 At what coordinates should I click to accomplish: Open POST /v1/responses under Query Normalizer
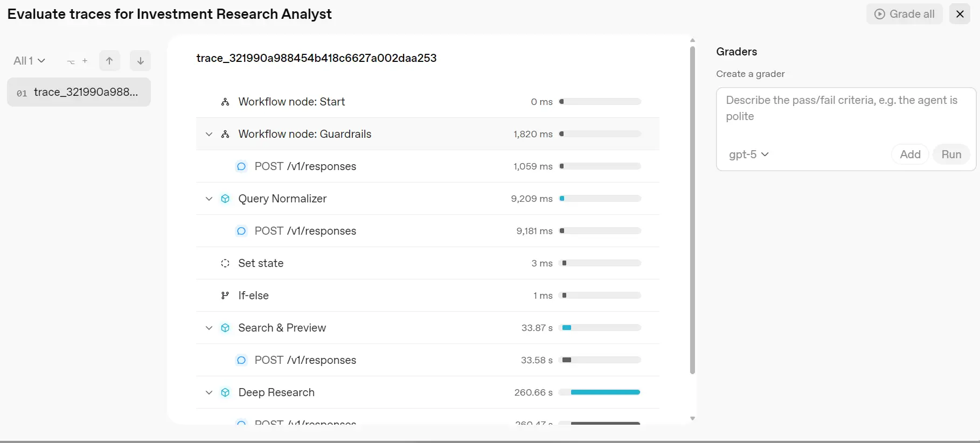point(305,231)
